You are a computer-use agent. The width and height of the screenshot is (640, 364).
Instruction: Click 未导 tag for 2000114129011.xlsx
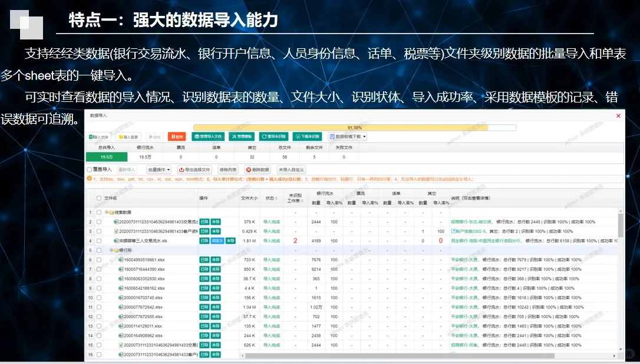pyautogui.click(x=216, y=326)
